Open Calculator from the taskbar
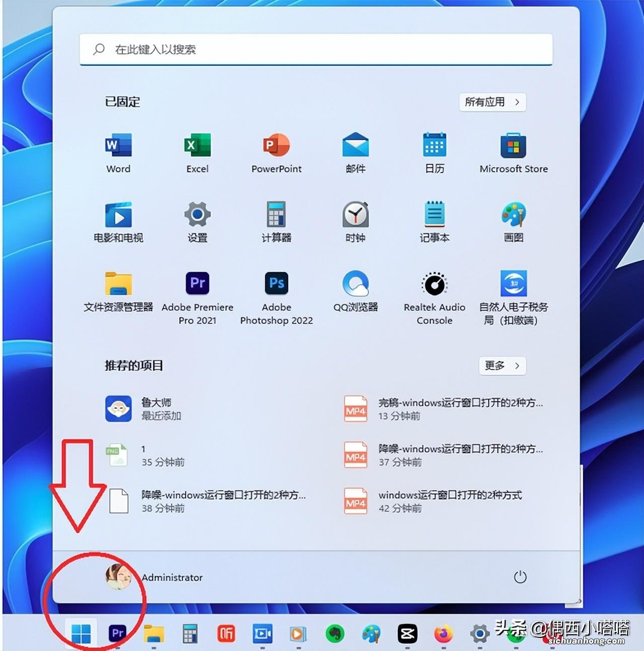 pos(190,633)
